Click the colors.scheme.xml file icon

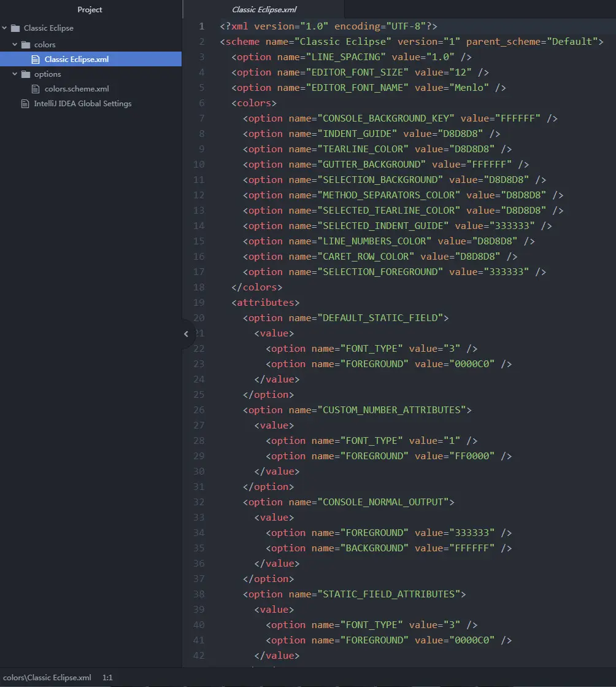36,89
